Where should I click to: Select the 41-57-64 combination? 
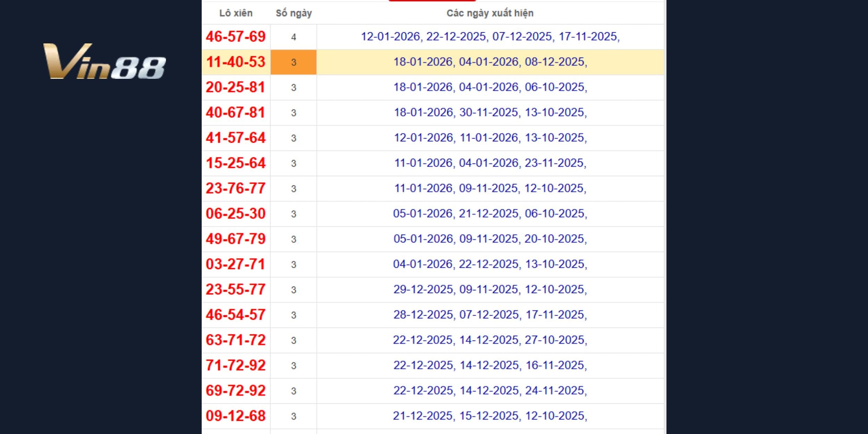(x=235, y=138)
